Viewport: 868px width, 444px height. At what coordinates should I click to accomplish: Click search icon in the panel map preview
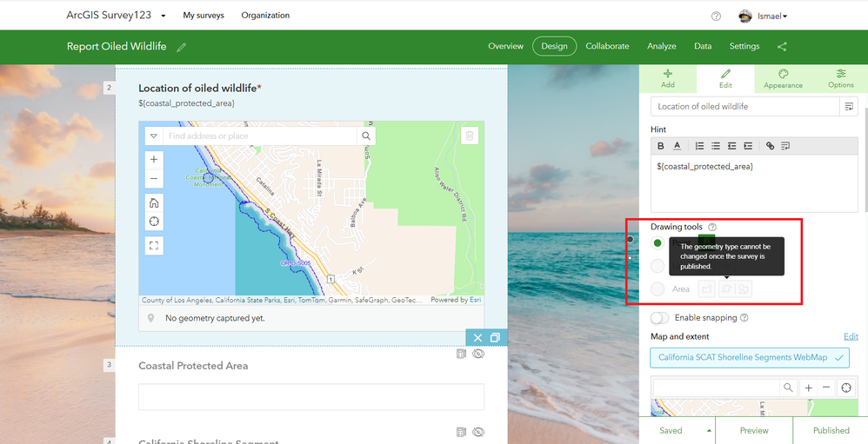pos(788,388)
